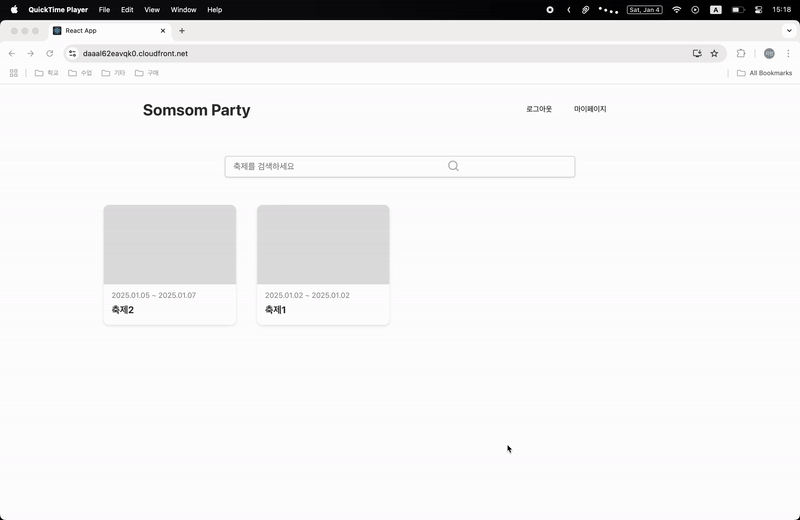Click the menu bar clock 15:18
Image resolution: width=800 pixels, height=520 pixels.
click(x=782, y=10)
